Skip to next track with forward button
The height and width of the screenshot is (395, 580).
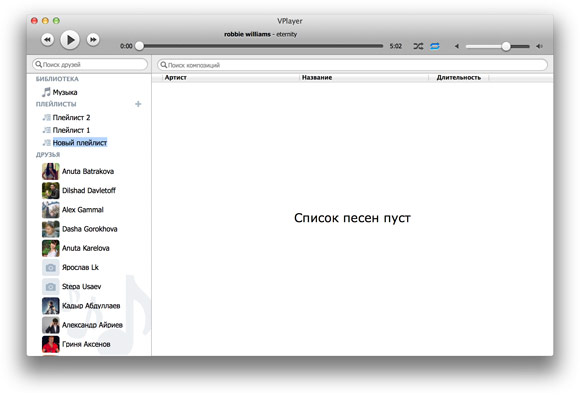(93, 40)
